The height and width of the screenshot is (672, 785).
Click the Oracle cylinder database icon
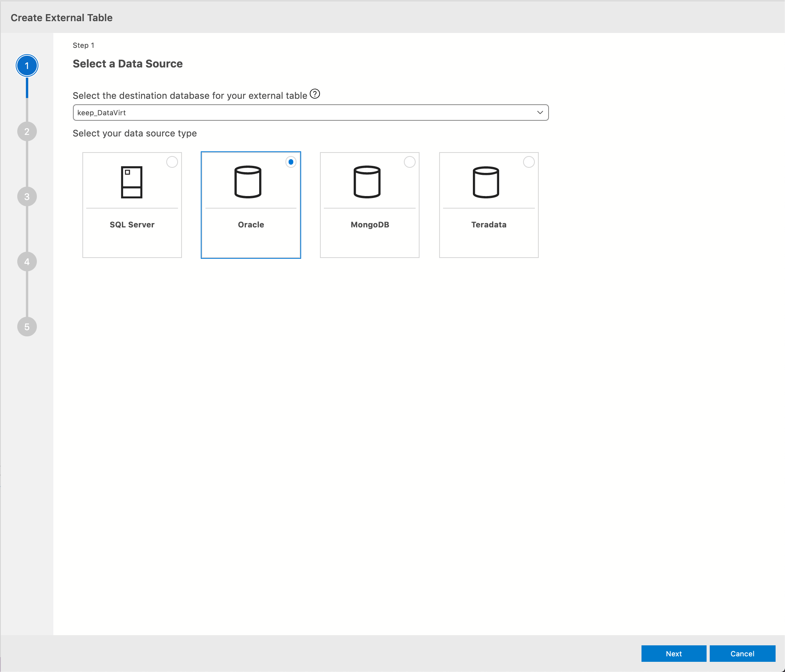pyautogui.click(x=251, y=182)
